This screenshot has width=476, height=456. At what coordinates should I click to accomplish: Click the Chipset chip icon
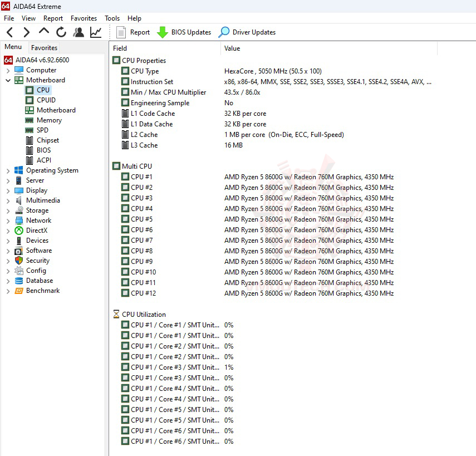coord(30,140)
